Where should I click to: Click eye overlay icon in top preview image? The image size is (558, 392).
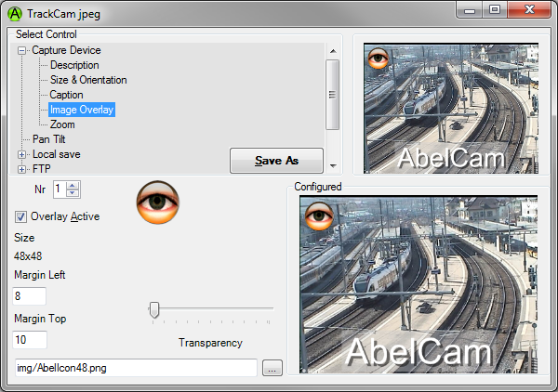tap(379, 59)
